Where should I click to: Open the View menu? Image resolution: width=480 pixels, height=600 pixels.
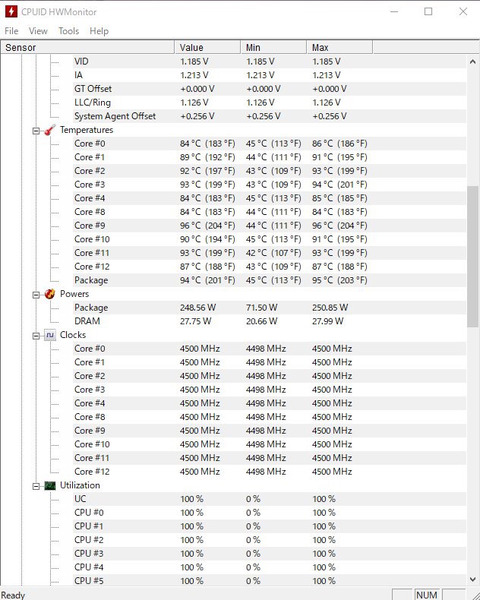click(x=38, y=31)
